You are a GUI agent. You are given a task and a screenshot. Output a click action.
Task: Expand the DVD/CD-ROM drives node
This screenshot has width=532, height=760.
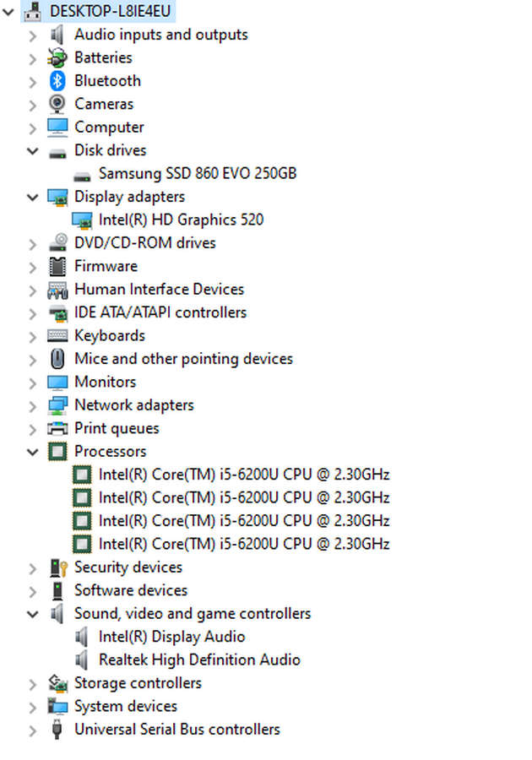pyautogui.click(x=33, y=242)
